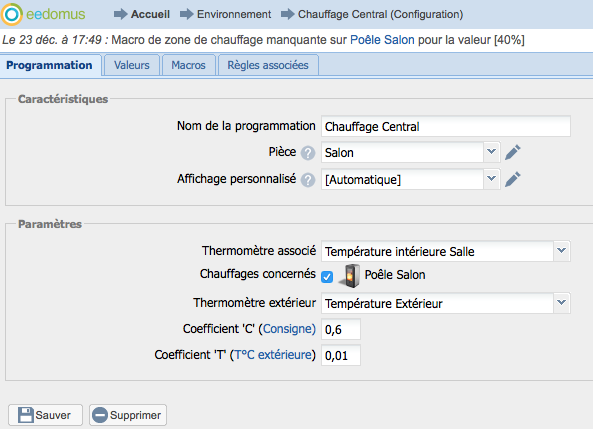593x429 pixels.
Task: Expand the Pièce Salon dropdown arrow
Action: click(491, 152)
